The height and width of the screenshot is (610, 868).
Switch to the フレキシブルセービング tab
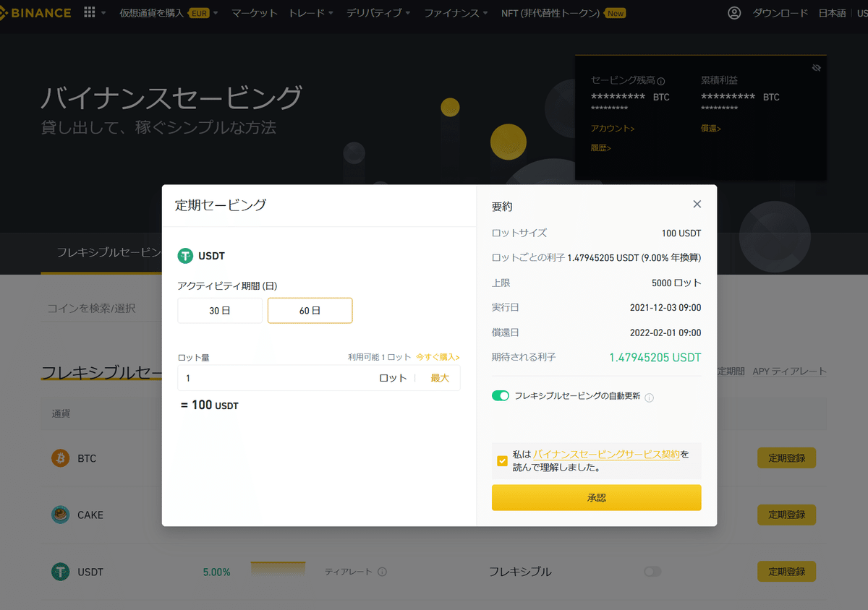click(101, 254)
